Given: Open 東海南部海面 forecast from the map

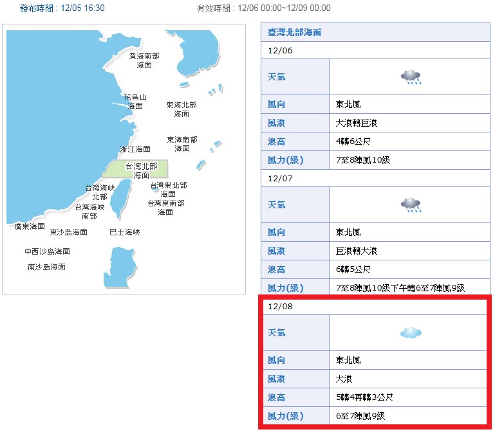Looking at the screenshot, I should (182, 144).
